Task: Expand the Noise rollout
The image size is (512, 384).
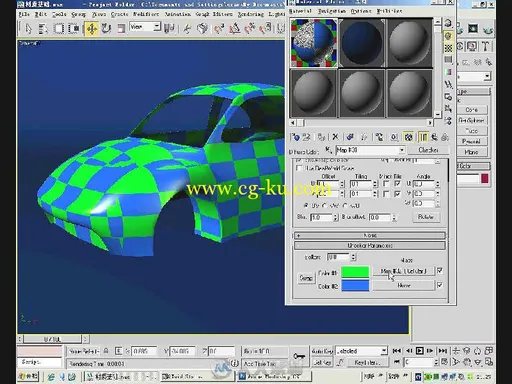Action: (x=370, y=235)
